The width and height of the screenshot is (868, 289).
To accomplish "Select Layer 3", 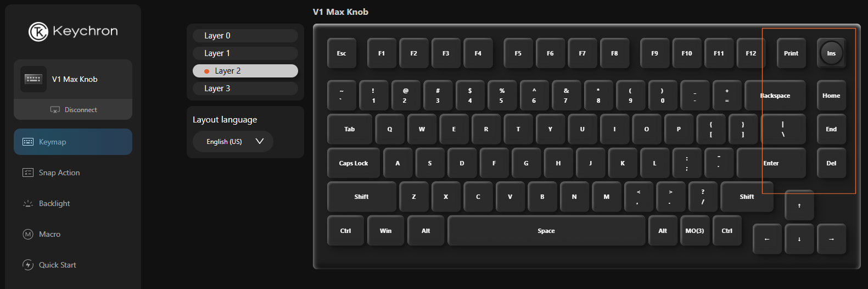I will pyautogui.click(x=245, y=88).
